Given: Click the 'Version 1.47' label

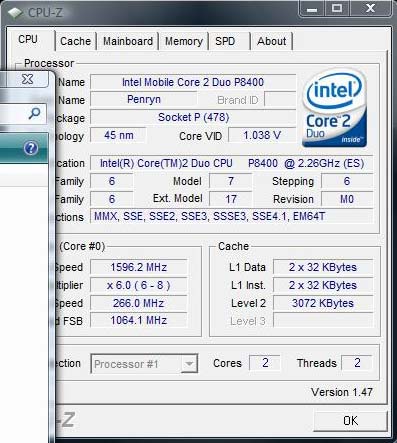Looking at the screenshot, I should coord(342,392).
